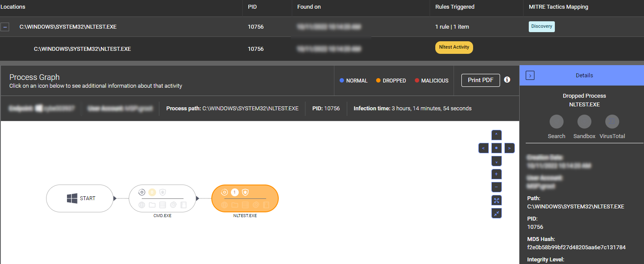Click CMD.EXE malware shield icon
Screen dimensions: 644x264
[162, 192]
